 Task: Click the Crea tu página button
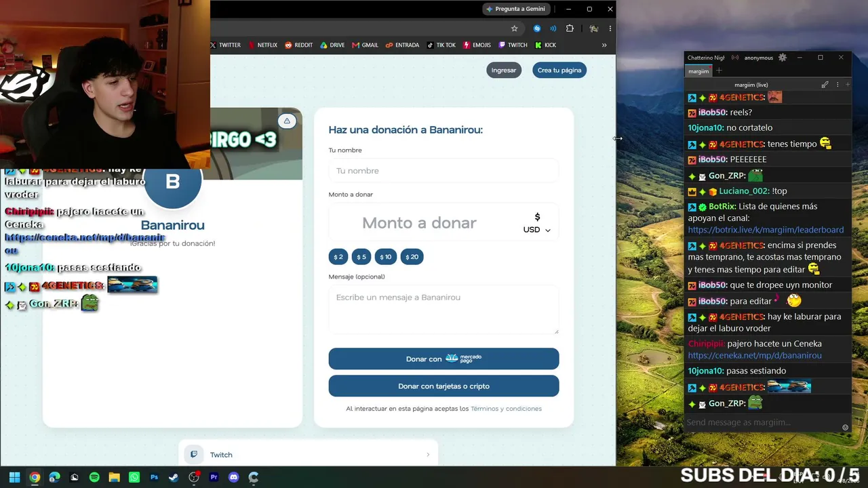559,70
